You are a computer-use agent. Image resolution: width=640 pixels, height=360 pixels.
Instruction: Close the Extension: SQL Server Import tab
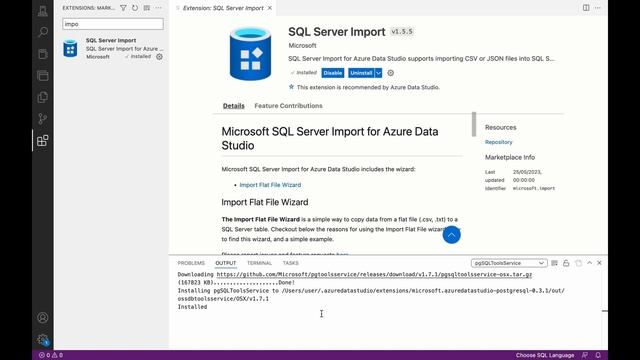tap(270, 8)
